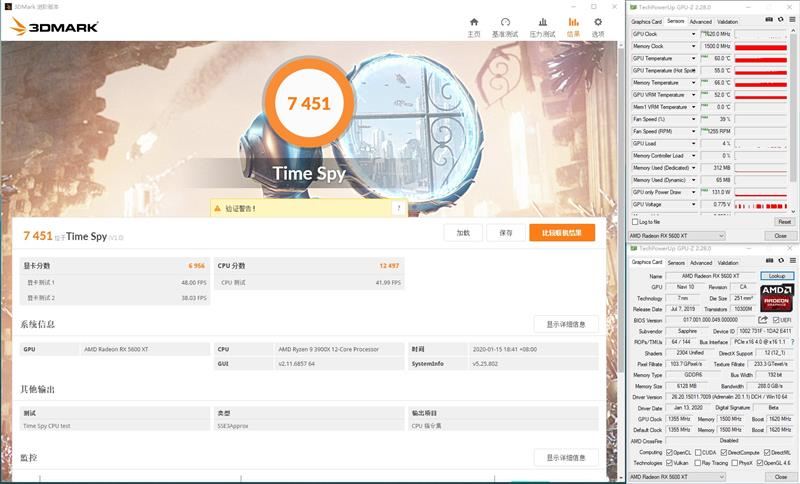Select Validation tab in top GPU-Z window
The image size is (800, 484).
[x=728, y=21]
